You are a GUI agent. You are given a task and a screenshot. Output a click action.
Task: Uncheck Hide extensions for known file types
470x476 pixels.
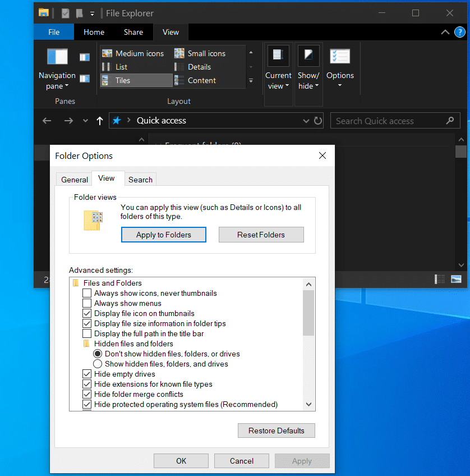tap(87, 385)
